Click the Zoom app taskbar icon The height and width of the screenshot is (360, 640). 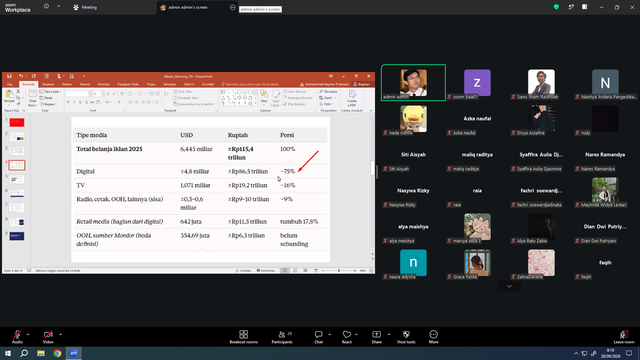click(74, 353)
